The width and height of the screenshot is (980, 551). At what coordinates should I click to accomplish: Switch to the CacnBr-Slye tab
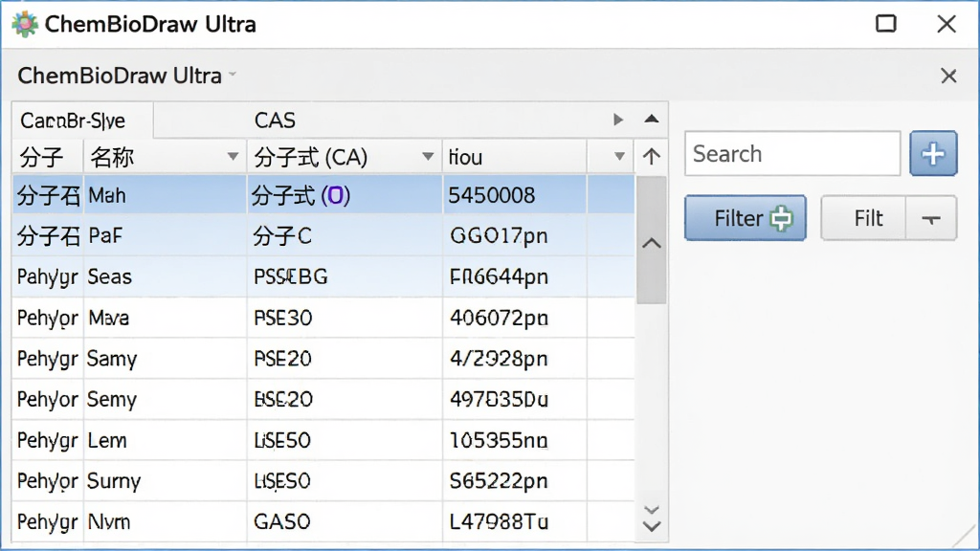click(82, 120)
